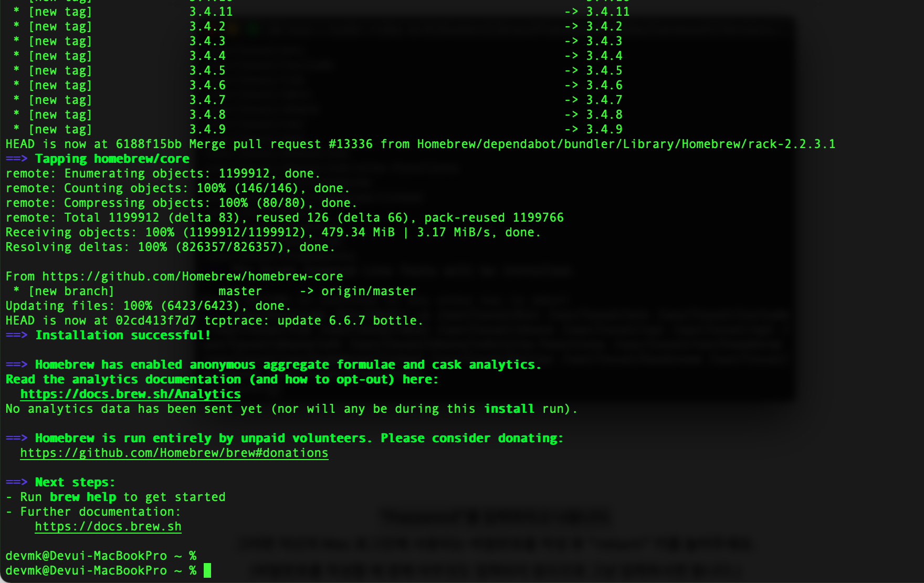Click the 'HEAD is now at 6188f15bb' line
The width and height of the screenshot is (924, 583).
coord(421,144)
